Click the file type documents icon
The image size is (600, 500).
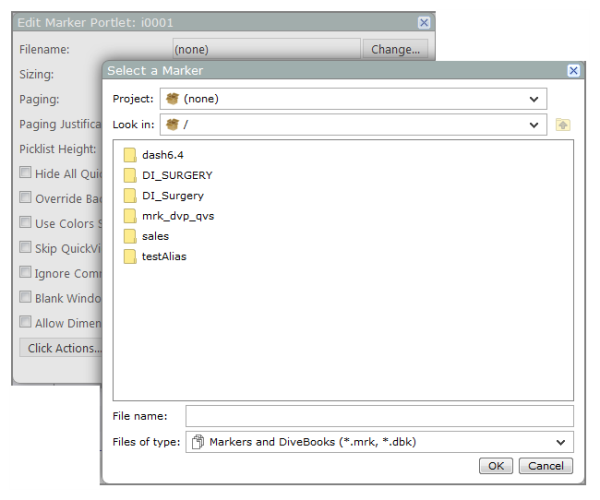pos(197,442)
